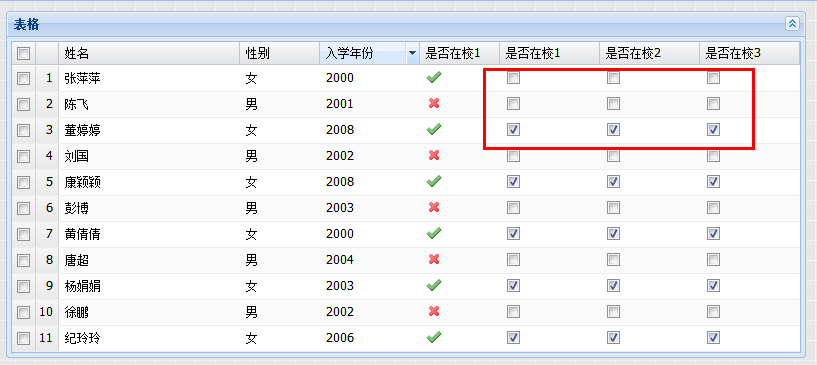
Task: Click the red cross icon in 彭博's row
Action: tap(434, 208)
